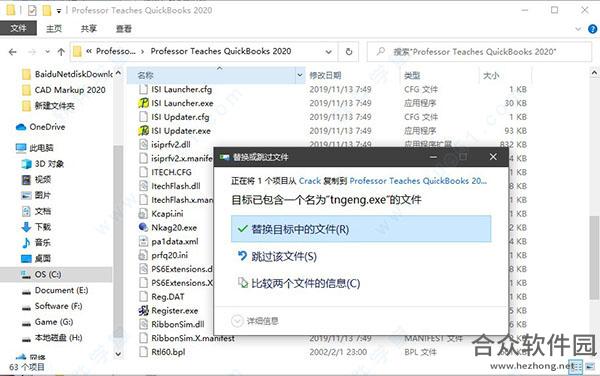Open the ISI Launcher.exe application icon

point(143,103)
